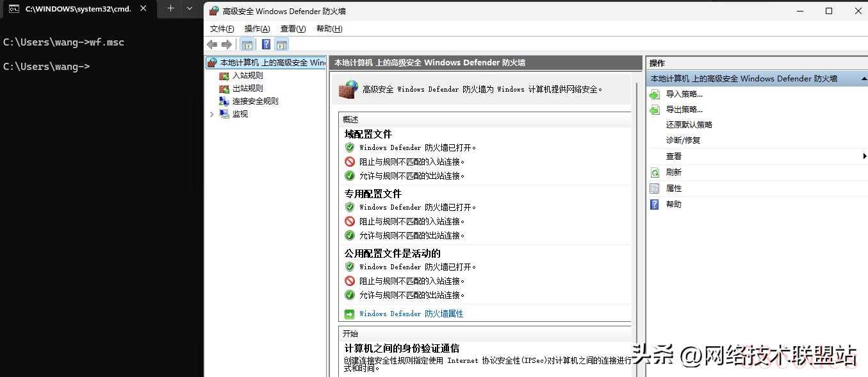Select 入站规则 in the left tree
The width and height of the screenshot is (868, 377).
click(247, 76)
